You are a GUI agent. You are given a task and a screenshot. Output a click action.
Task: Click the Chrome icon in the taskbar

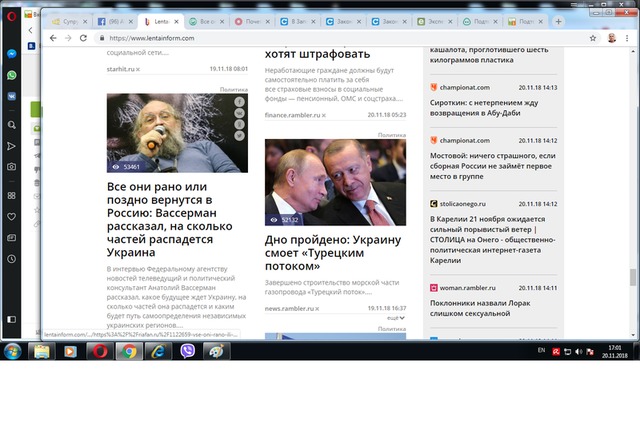[x=129, y=351]
